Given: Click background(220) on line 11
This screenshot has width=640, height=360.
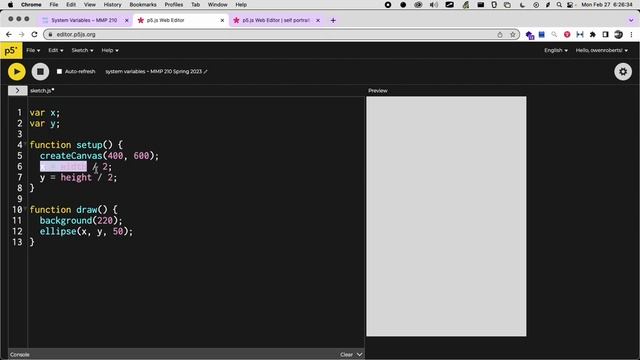Looking at the screenshot, I should [x=81, y=221].
